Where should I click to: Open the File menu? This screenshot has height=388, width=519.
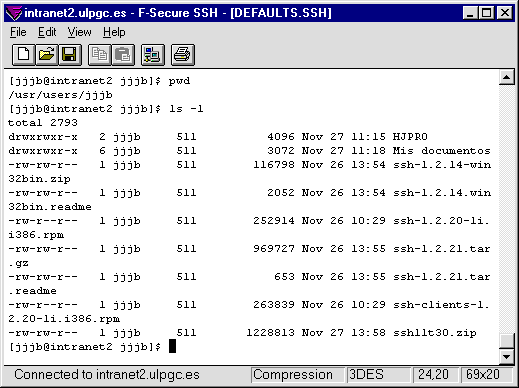[18, 32]
